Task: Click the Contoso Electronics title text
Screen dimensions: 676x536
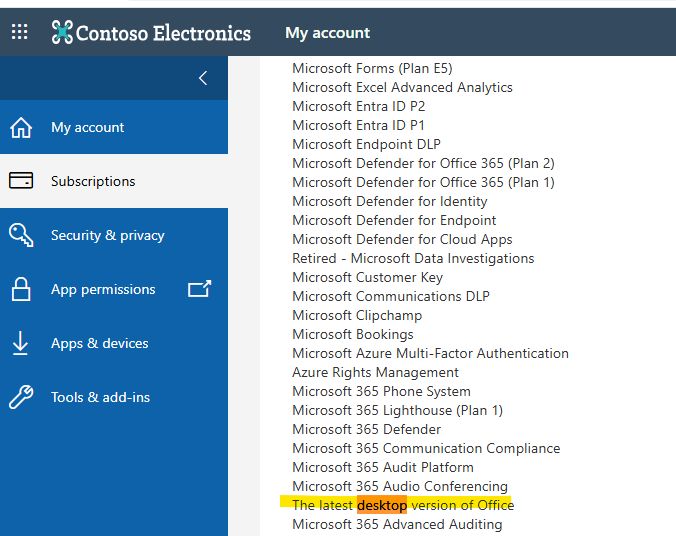Action: [x=164, y=33]
